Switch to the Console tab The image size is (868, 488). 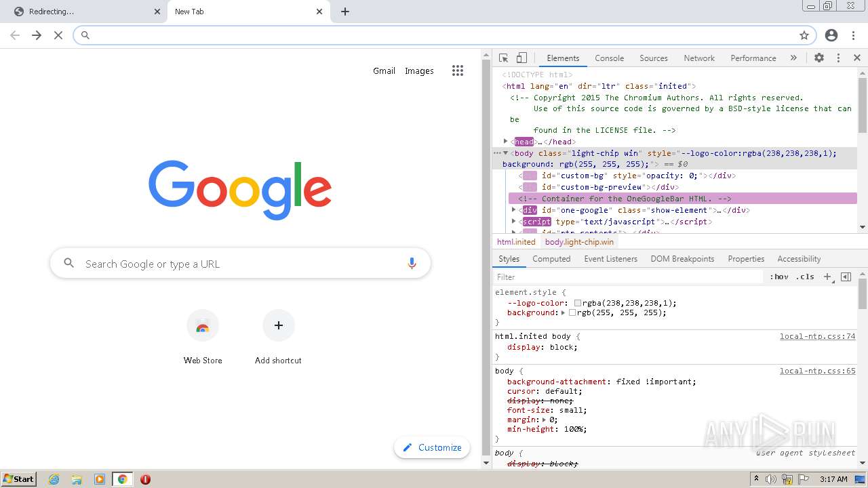[609, 58]
